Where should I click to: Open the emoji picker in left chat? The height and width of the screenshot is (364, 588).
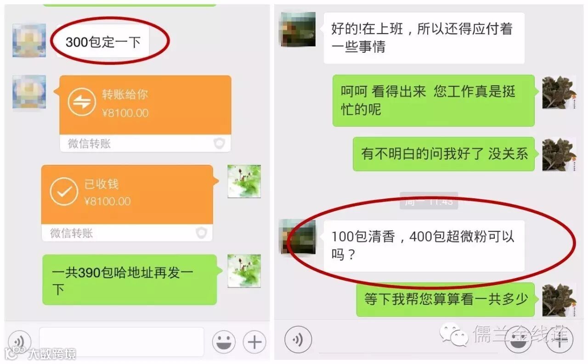pyautogui.click(x=224, y=342)
